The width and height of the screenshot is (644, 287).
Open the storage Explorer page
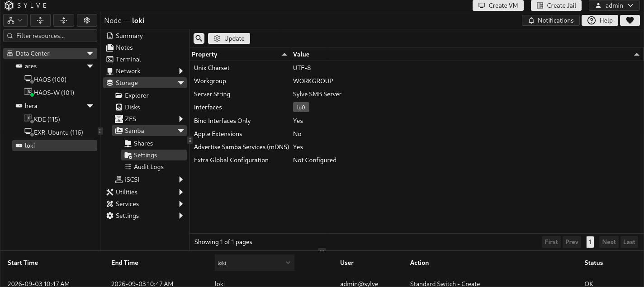click(x=137, y=95)
